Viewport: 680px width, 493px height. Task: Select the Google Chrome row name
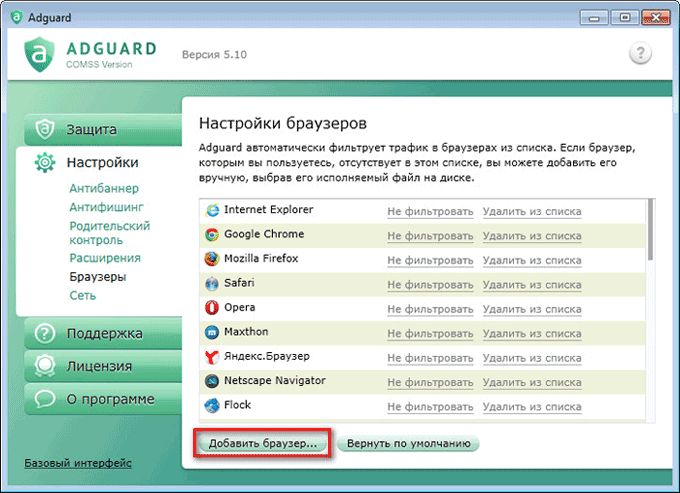264,234
